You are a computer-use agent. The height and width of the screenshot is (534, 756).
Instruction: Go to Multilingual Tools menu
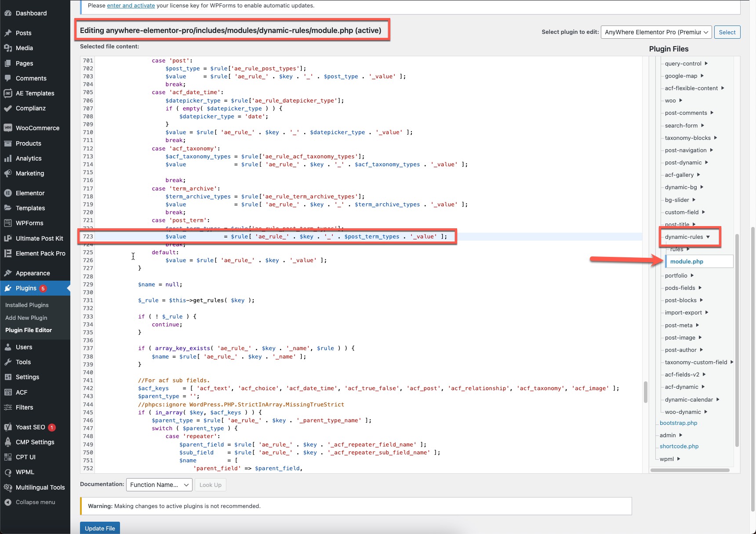click(x=35, y=487)
